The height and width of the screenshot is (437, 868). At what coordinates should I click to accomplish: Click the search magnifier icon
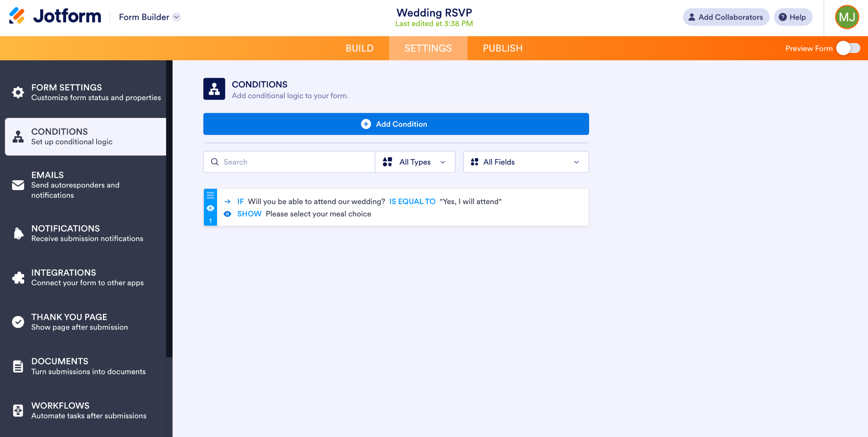coord(214,162)
